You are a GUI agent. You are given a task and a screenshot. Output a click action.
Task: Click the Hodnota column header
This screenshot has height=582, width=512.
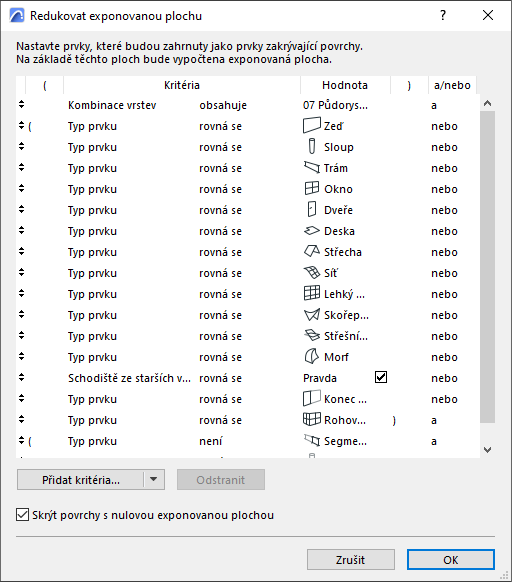(x=345, y=85)
